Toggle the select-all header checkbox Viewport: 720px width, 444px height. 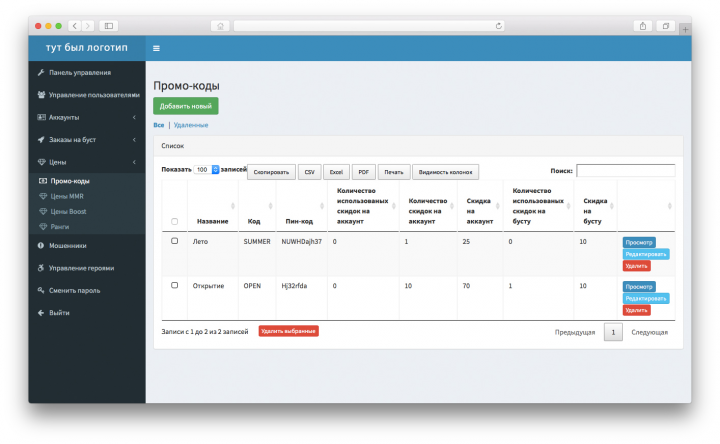click(174, 221)
